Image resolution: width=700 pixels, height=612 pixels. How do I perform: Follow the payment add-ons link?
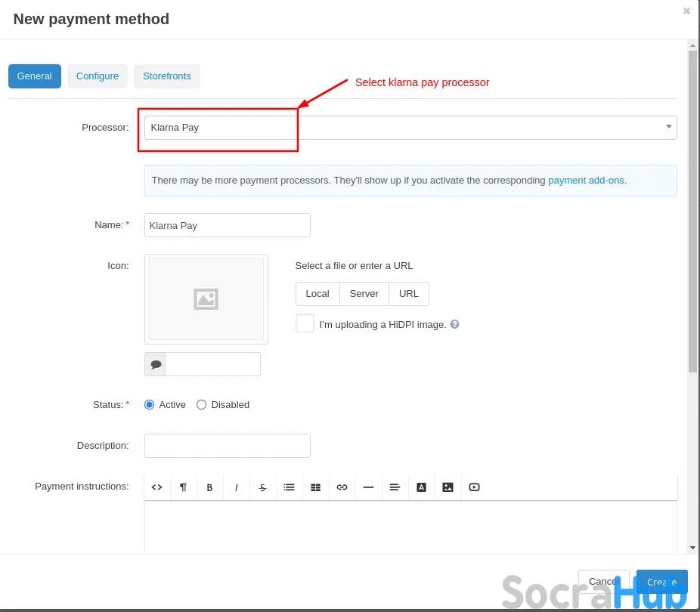[x=586, y=181]
